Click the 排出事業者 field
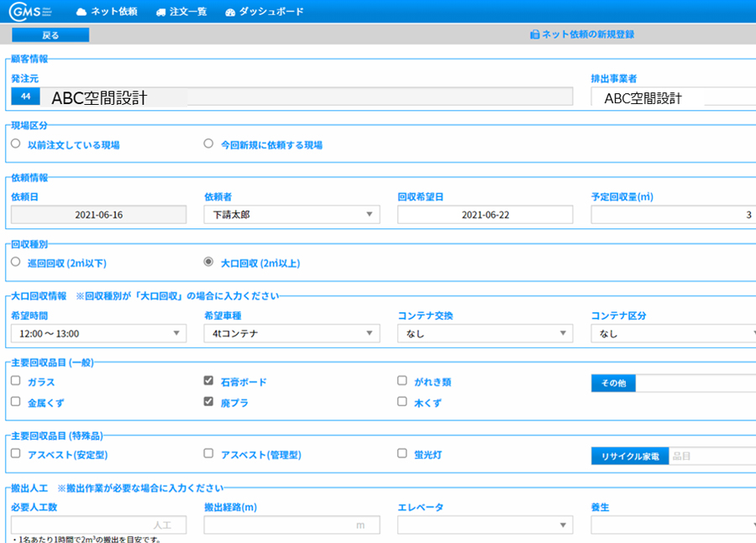This screenshot has width=756, height=543. pyautogui.click(x=674, y=97)
